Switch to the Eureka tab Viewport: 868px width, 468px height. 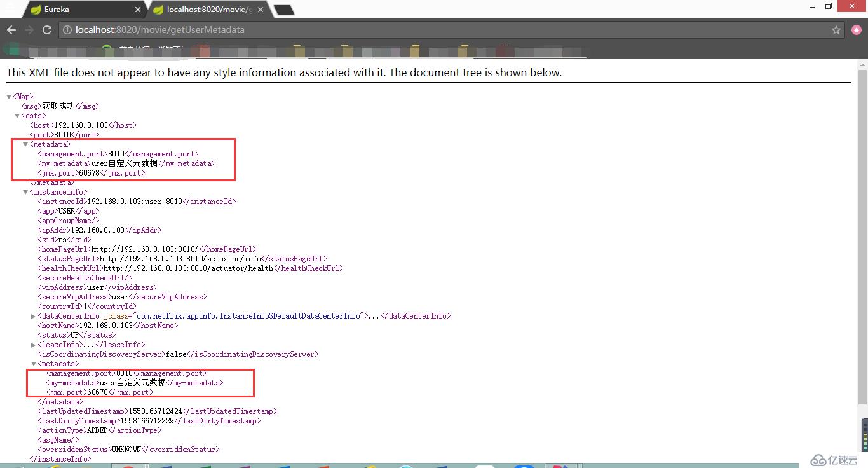click(83, 10)
